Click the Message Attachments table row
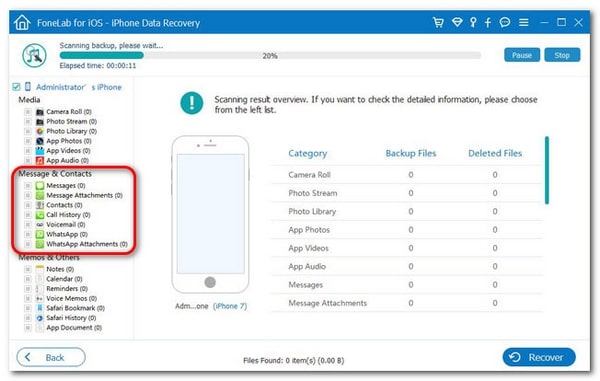The image size is (600, 381). coord(407,303)
